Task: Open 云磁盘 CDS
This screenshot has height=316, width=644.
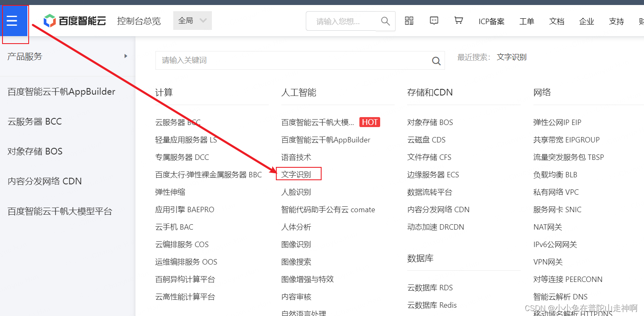Action: point(426,140)
